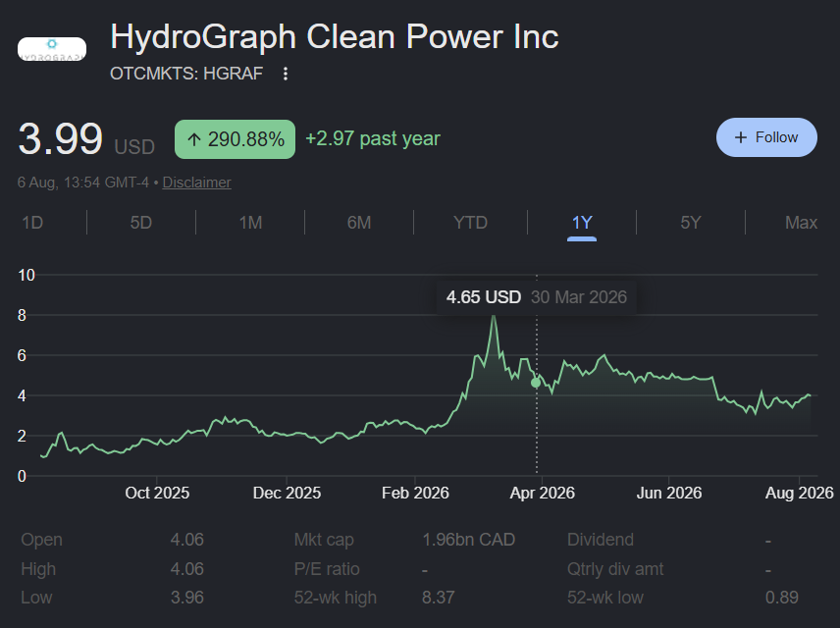
Task: Click the Feb 2026 axis label
Action: point(415,493)
